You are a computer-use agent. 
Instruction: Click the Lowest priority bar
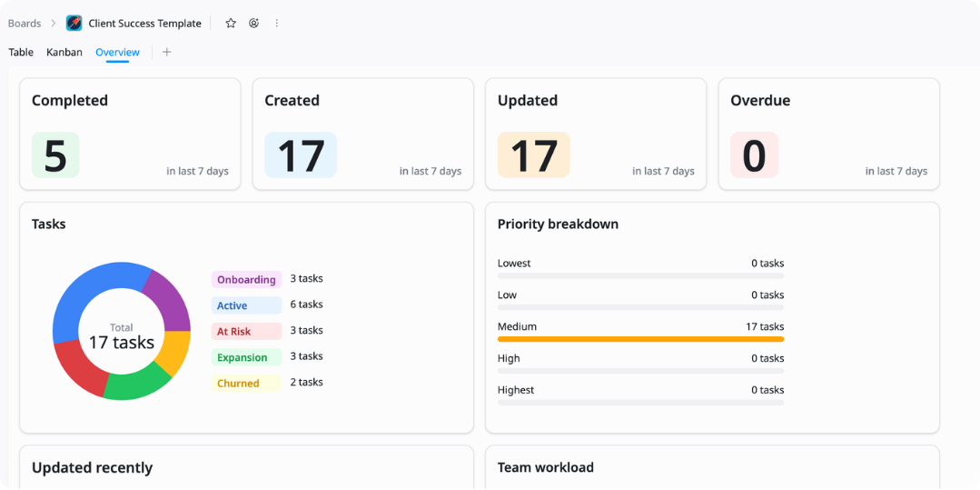coord(640,276)
